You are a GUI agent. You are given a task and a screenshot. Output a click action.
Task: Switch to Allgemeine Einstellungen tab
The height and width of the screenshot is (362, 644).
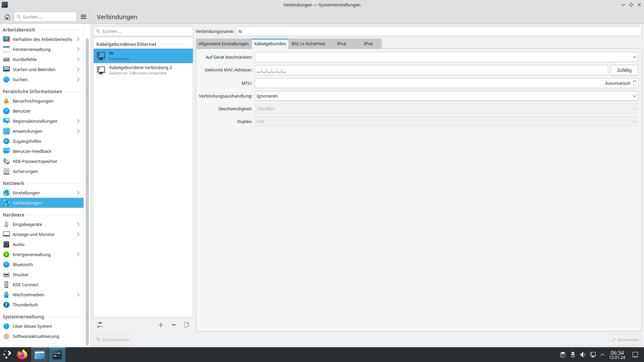point(224,44)
